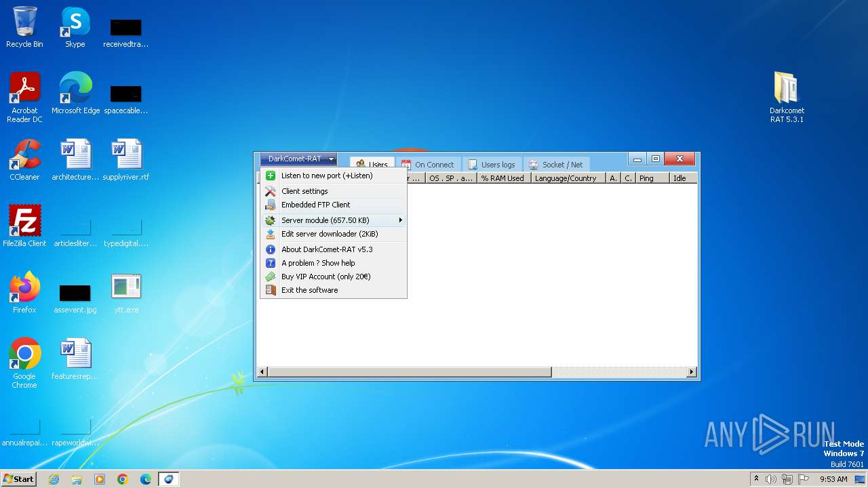Open the Start menu
This screenshot has height=488, width=868.
(x=18, y=479)
